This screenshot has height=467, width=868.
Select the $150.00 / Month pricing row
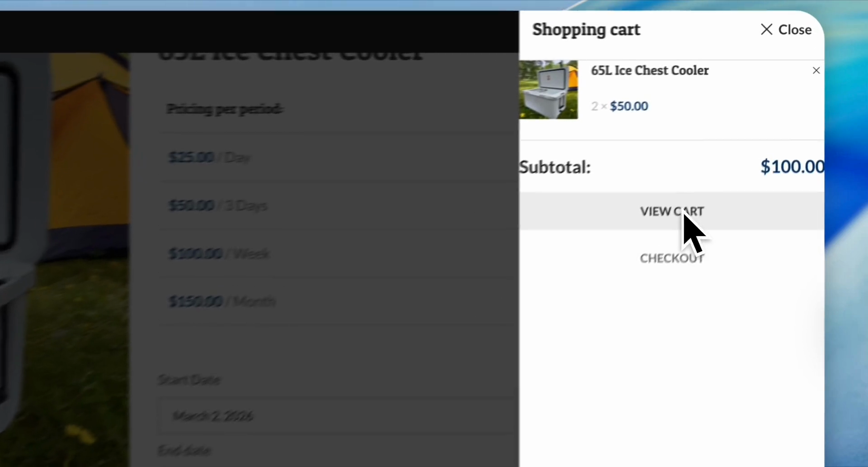[x=339, y=301]
